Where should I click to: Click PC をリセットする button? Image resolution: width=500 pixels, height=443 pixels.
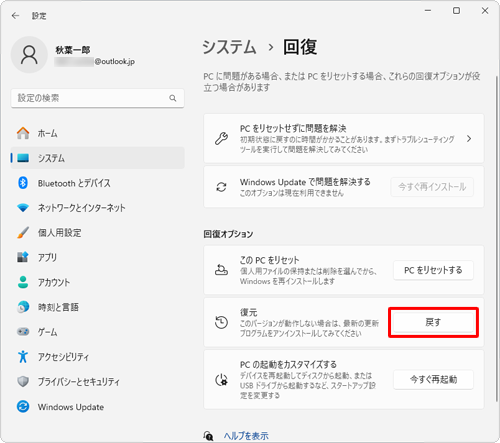[x=433, y=270]
